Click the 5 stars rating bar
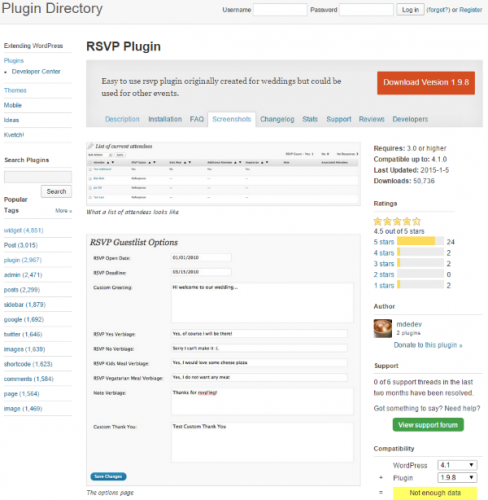Viewport: 488px width, 500px height. 420,241
